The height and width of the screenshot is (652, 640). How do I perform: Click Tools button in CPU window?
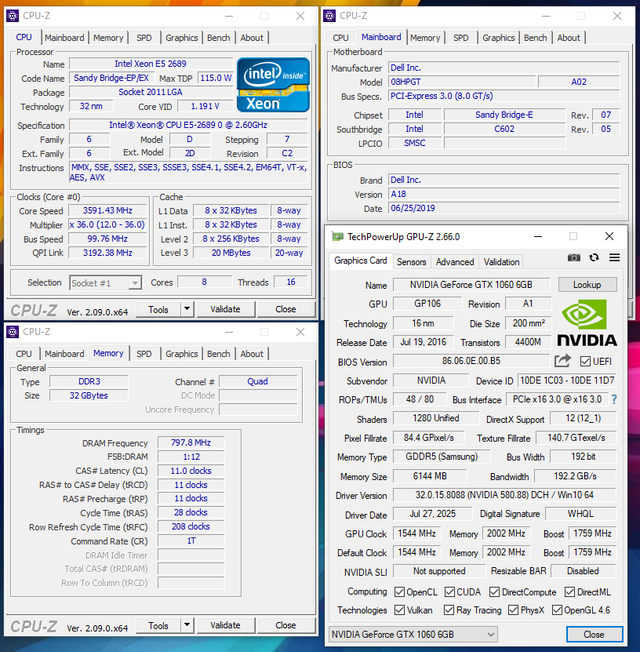[x=158, y=309]
